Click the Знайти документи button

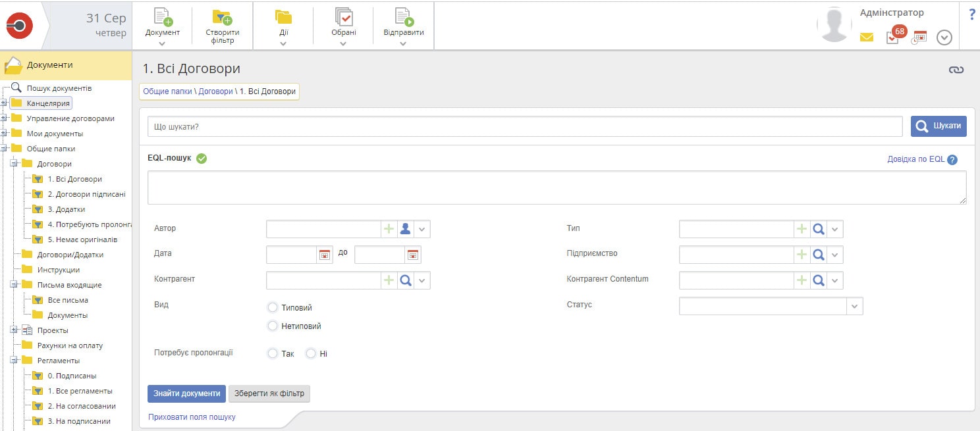click(186, 393)
